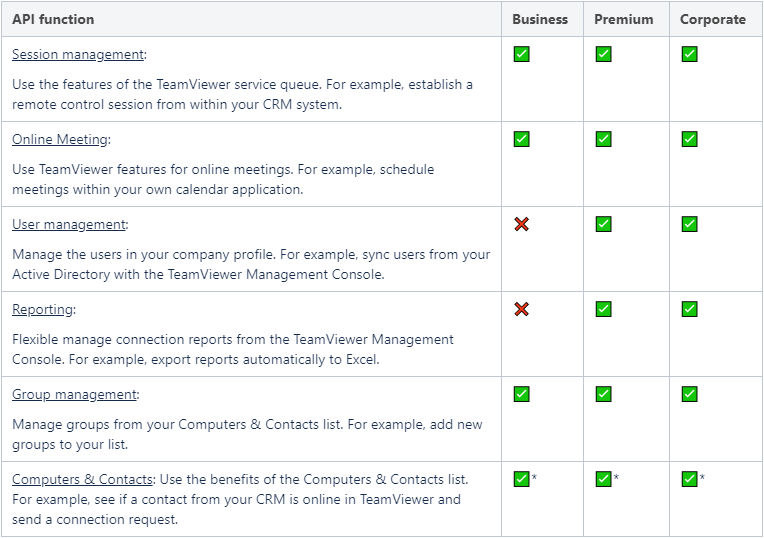The width and height of the screenshot is (764, 538).
Task: Select the Premium column header
Action: tap(624, 19)
